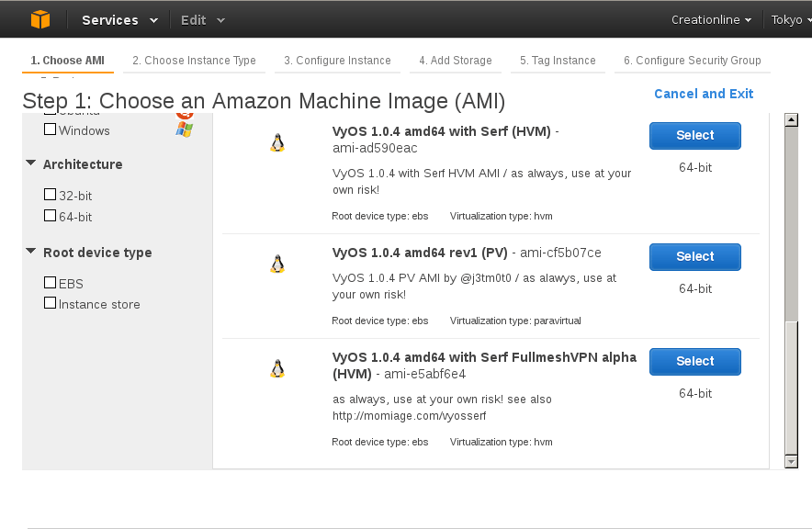
Task: Click the AWS orange cube logo
Action: [x=40, y=19]
